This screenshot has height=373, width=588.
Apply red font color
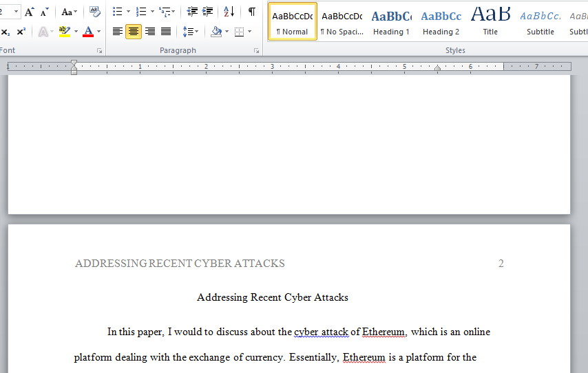pos(88,32)
